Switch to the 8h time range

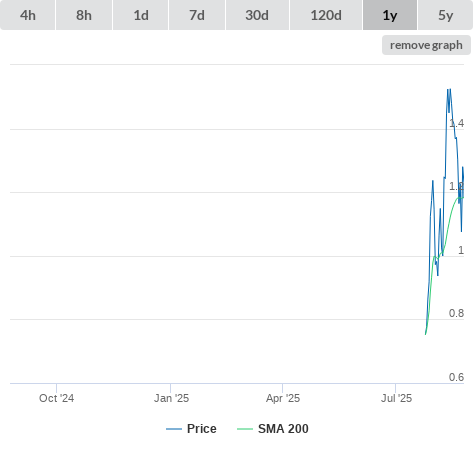click(84, 15)
